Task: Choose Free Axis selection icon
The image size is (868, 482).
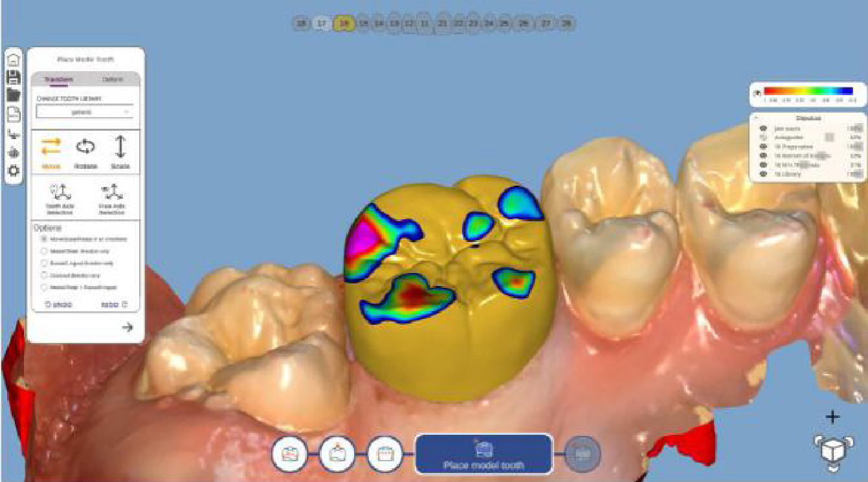Action: click(x=112, y=199)
